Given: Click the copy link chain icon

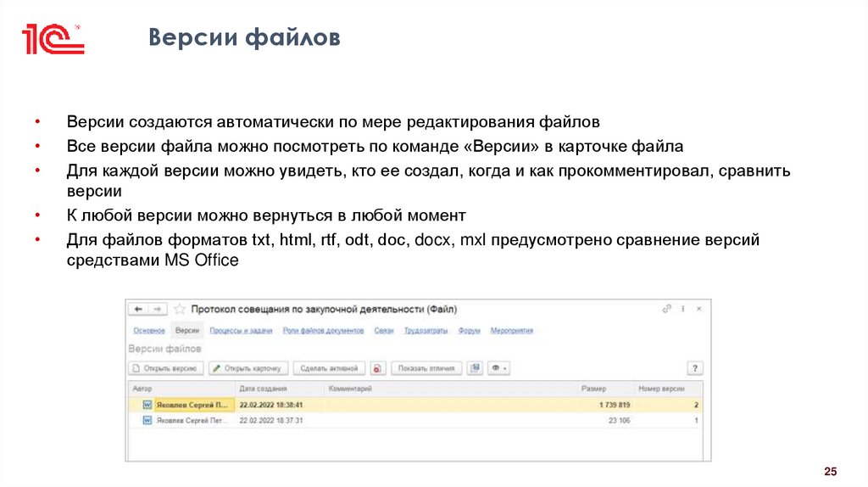Looking at the screenshot, I should coord(667,309).
